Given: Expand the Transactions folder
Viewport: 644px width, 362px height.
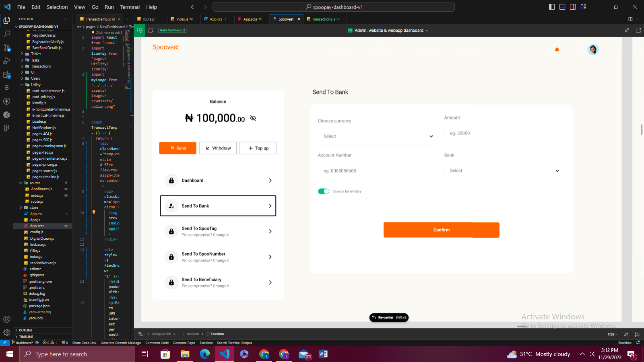Looking at the screenshot, I should (x=41, y=66).
